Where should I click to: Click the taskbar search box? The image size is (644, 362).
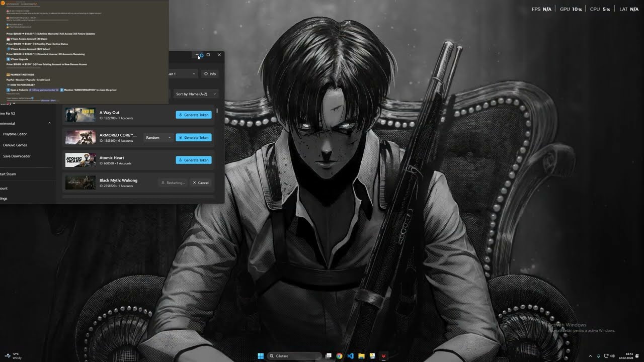[x=294, y=356]
